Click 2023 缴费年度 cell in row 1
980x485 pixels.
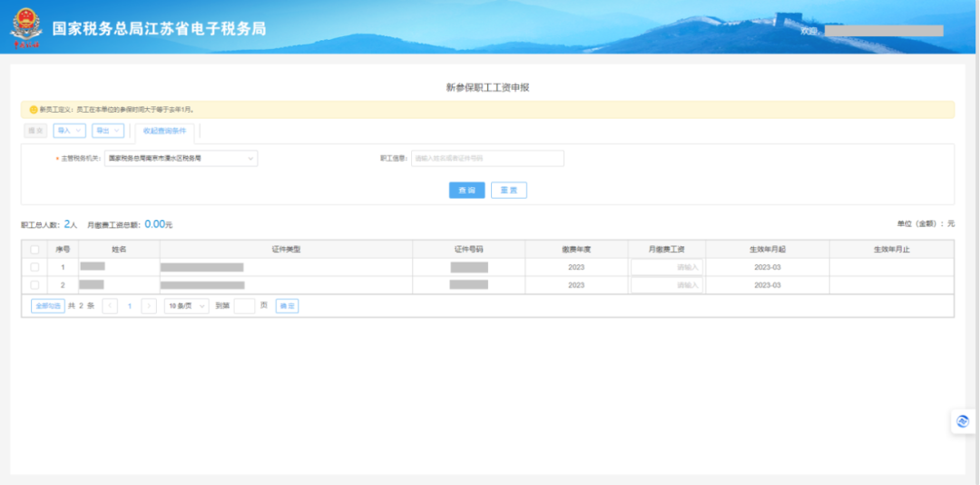pos(576,267)
